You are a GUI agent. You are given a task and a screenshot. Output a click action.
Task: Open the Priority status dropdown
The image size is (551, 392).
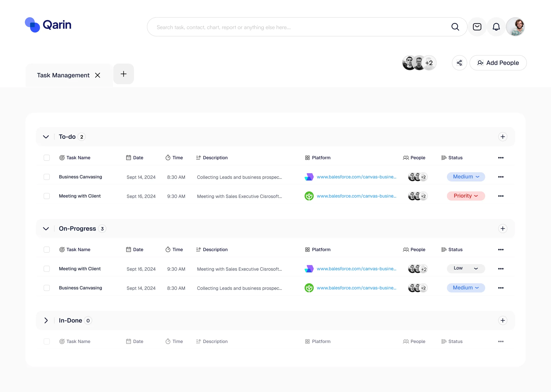click(x=466, y=196)
